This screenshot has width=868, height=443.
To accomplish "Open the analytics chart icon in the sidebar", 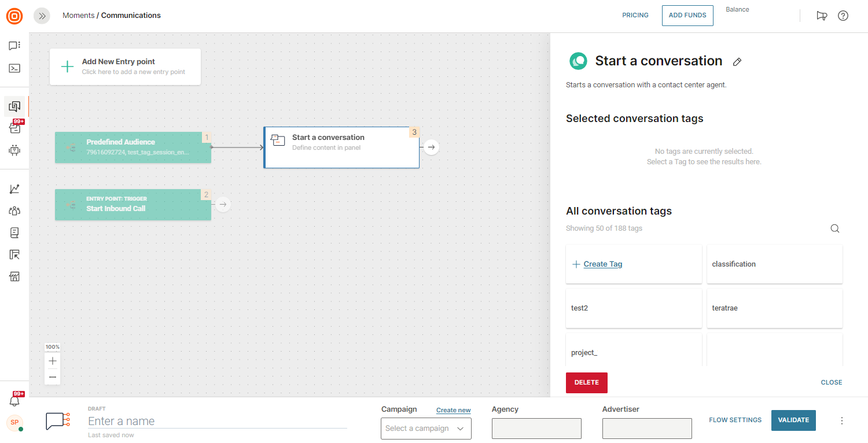I will [x=14, y=189].
